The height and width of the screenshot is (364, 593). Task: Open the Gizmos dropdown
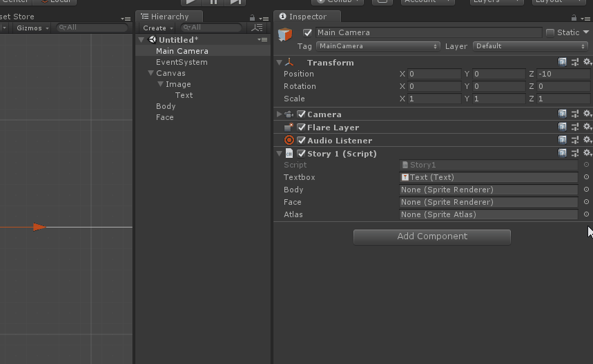click(32, 28)
